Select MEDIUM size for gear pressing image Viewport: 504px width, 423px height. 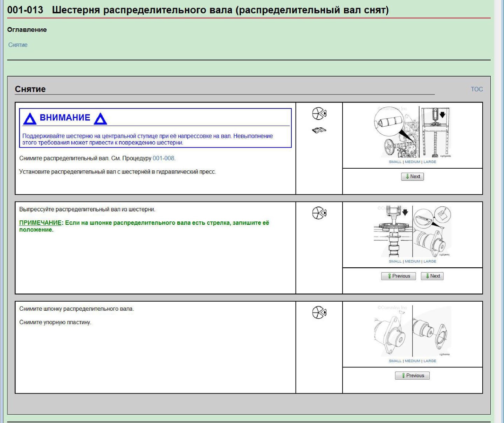click(413, 261)
